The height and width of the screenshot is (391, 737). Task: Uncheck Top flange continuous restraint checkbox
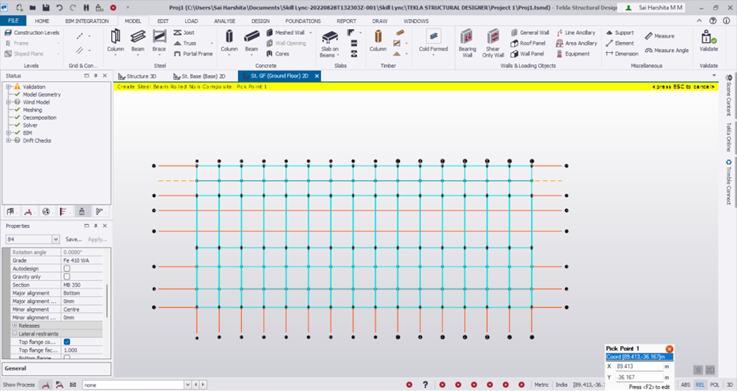[67, 342]
